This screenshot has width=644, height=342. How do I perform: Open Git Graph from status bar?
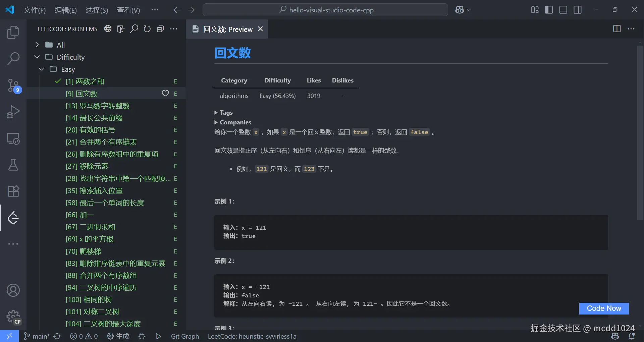click(x=185, y=336)
